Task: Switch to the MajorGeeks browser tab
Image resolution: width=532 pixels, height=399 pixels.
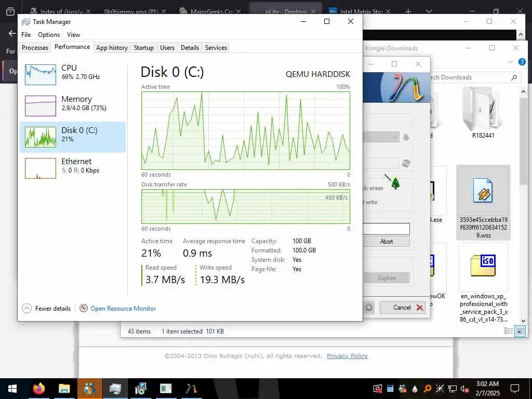Action: (x=210, y=11)
